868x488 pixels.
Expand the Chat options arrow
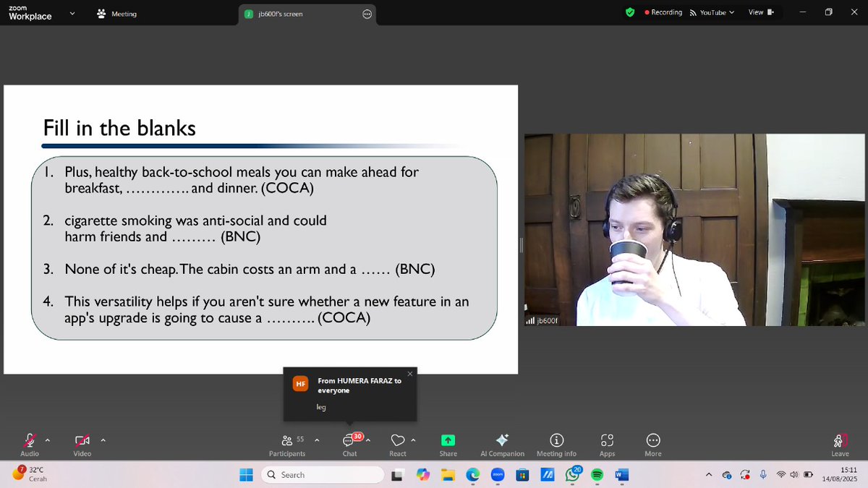368,440
